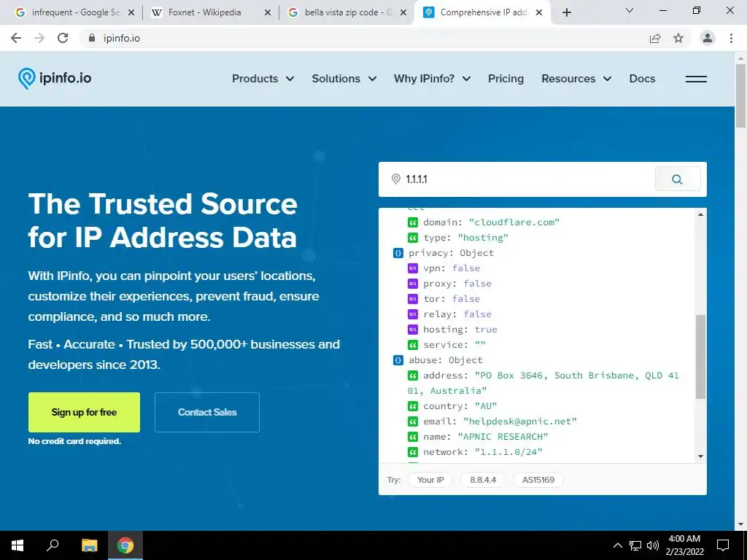Image resolution: width=747 pixels, height=560 pixels.
Task: Click the string icon beside domain
Action: pos(413,222)
